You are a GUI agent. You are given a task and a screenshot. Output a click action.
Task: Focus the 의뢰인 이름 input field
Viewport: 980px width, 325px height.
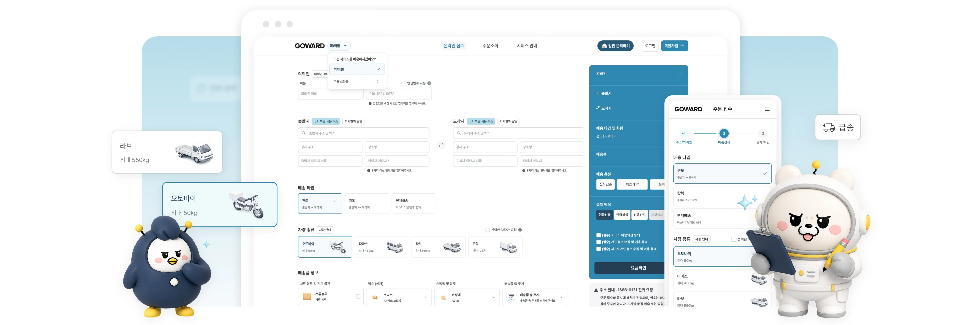tap(330, 94)
